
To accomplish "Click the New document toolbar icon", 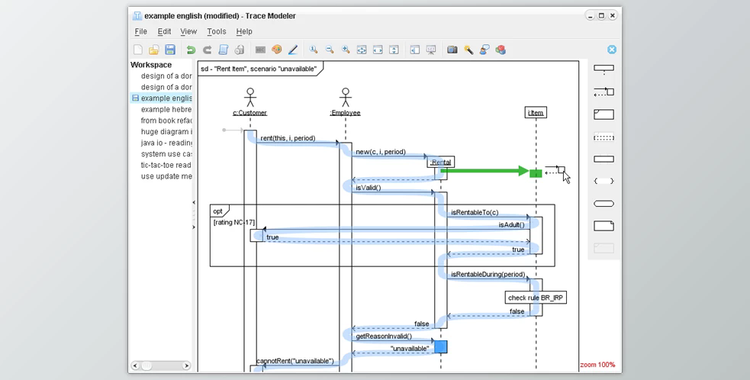I will (138, 50).
